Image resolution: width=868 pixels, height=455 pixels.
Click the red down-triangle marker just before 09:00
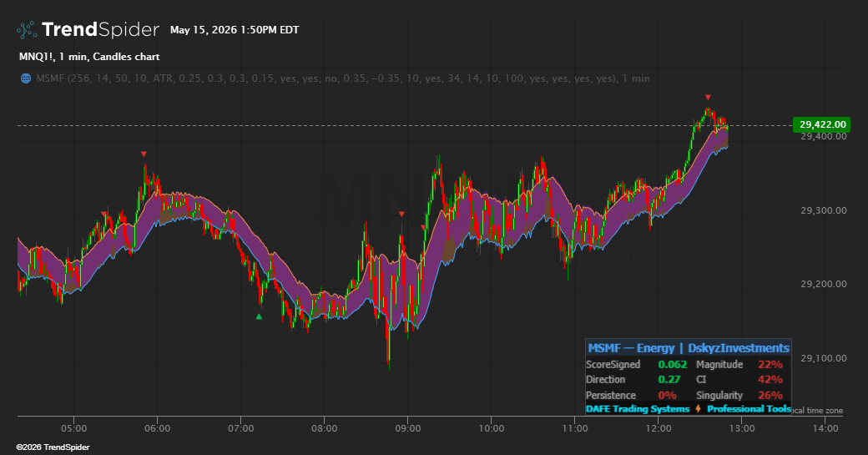pos(401,214)
